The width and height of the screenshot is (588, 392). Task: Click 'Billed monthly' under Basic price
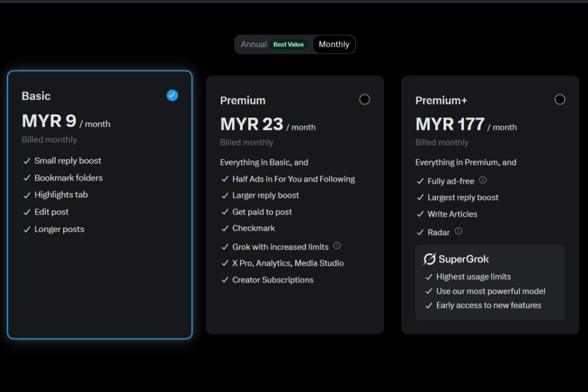tap(49, 139)
